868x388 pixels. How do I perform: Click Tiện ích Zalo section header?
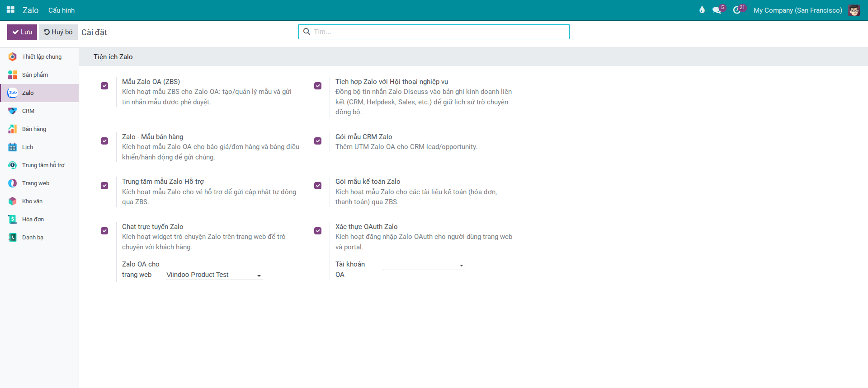pyautogui.click(x=113, y=57)
